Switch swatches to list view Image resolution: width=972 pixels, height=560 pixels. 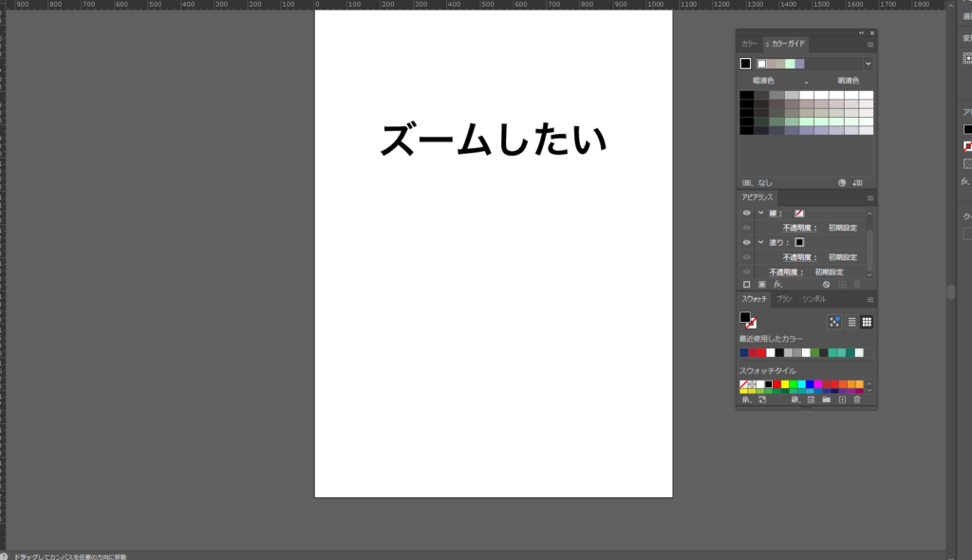(851, 322)
